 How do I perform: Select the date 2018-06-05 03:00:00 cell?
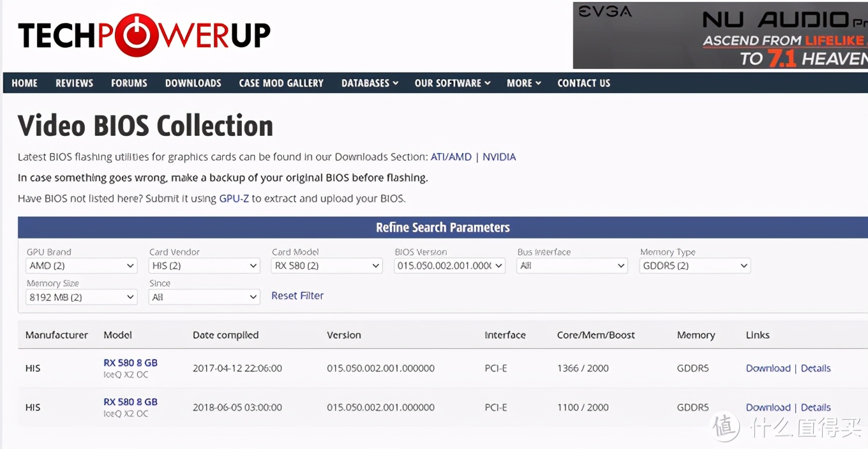pyautogui.click(x=237, y=408)
